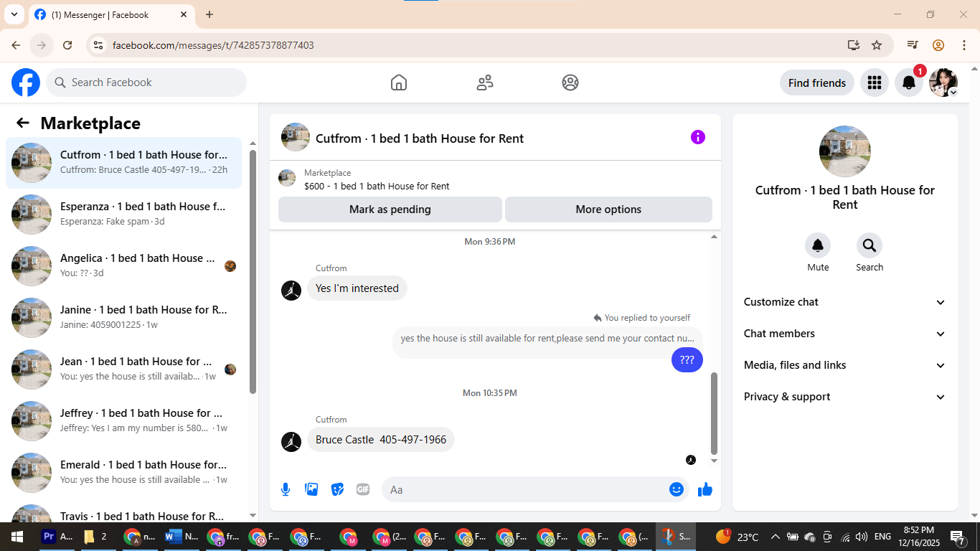Open the purple conversation information icon
The width and height of the screenshot is (980, 551).
(x=698, y=137)
